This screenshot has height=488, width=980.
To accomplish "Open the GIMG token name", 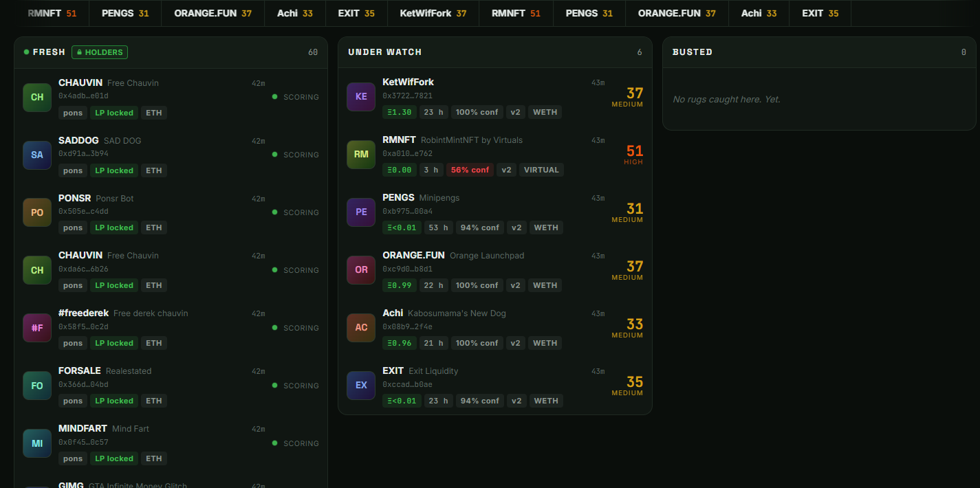I will tap(71, 485).
